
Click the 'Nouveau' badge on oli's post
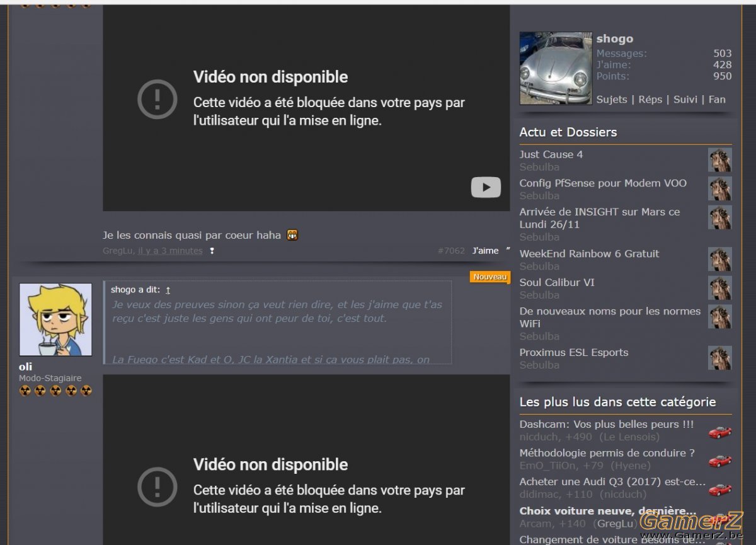pos(490,277)
